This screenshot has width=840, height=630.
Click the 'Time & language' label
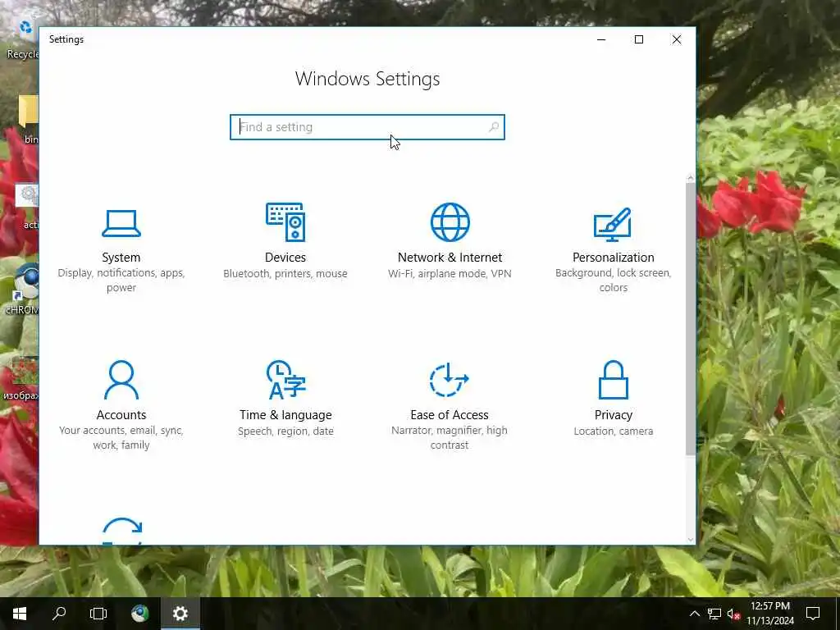point(285,414)
